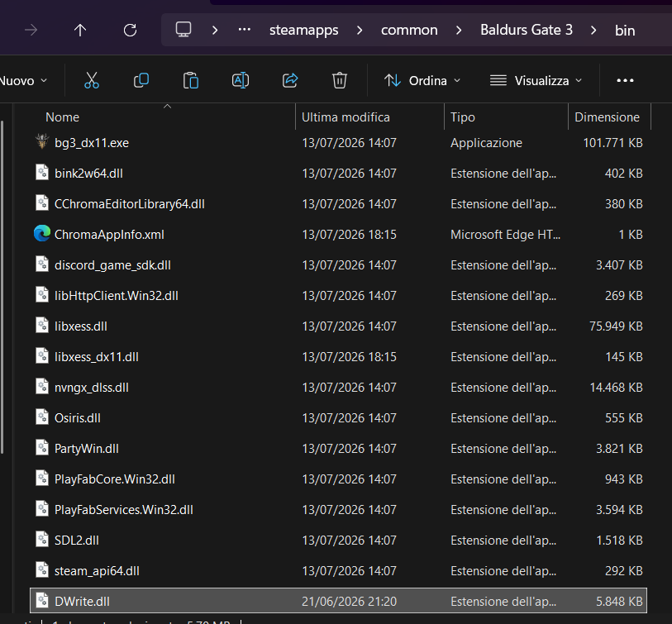
Task: Click the libxess.dll file icon
Action: click(42, 326)
